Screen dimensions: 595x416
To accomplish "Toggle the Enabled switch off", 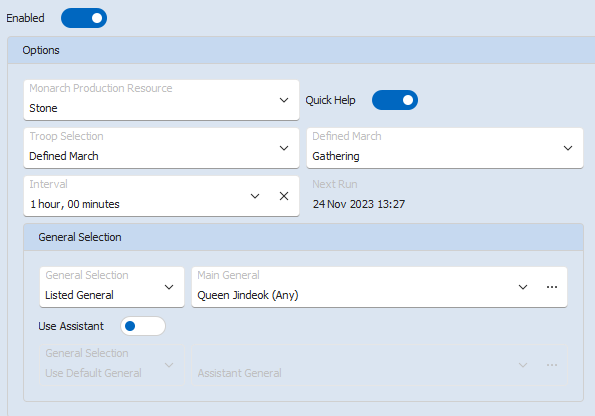I will pyautogui.click(x=84, y=18).
